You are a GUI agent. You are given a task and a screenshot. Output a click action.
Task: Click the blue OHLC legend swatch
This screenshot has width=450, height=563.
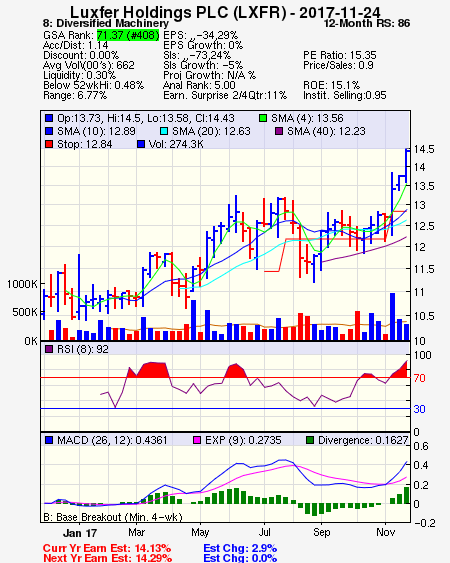pyautogui.click(x=49, y=118)
